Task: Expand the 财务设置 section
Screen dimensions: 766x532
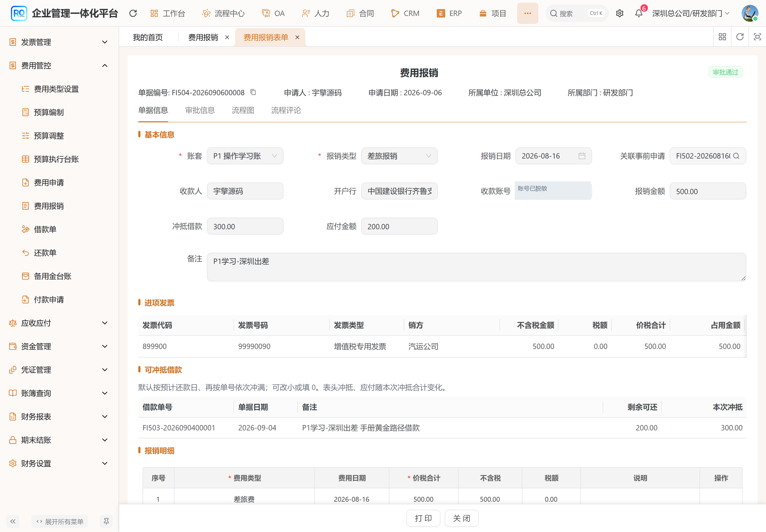Action: [59, 463]
